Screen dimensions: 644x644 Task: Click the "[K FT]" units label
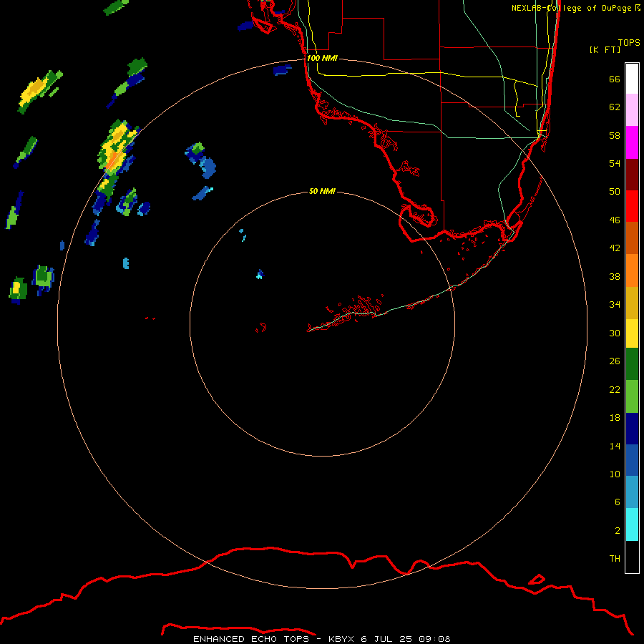(605, 49)
